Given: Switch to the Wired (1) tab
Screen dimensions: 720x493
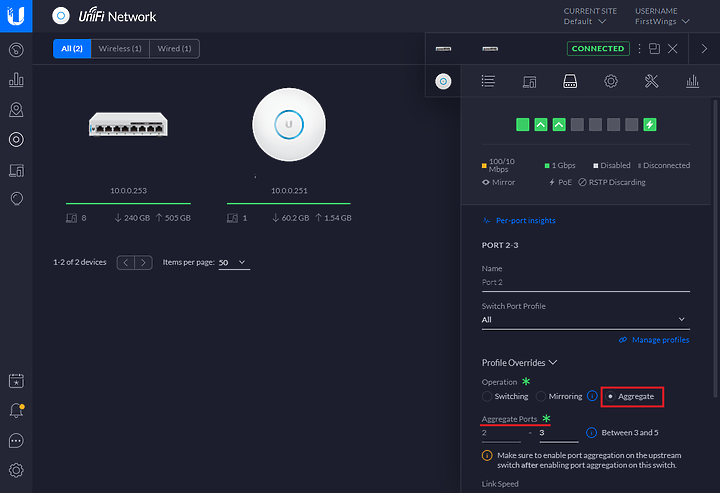Looking at the screenshot, I should click(x=174, y=49).
